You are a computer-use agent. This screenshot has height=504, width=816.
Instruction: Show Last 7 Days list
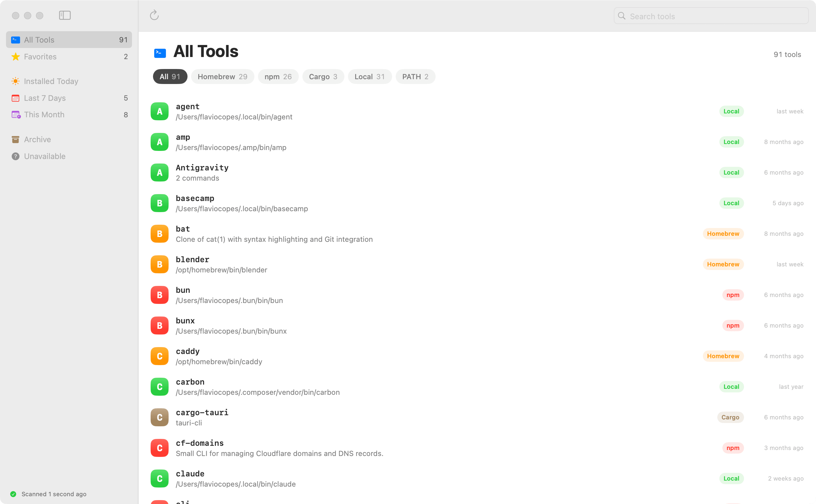coord(69,98)
